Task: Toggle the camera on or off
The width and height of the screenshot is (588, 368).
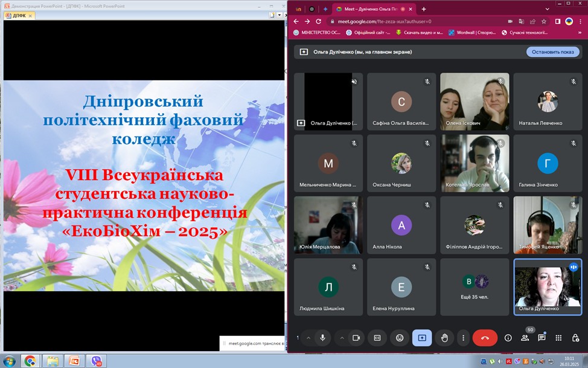Action: tap(356, 338)
